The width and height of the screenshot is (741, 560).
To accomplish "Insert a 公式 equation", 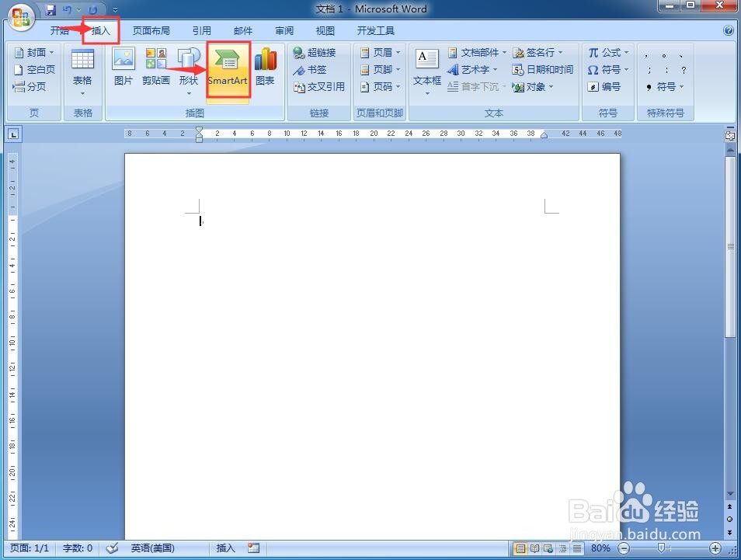I will (x=608, y=53).
